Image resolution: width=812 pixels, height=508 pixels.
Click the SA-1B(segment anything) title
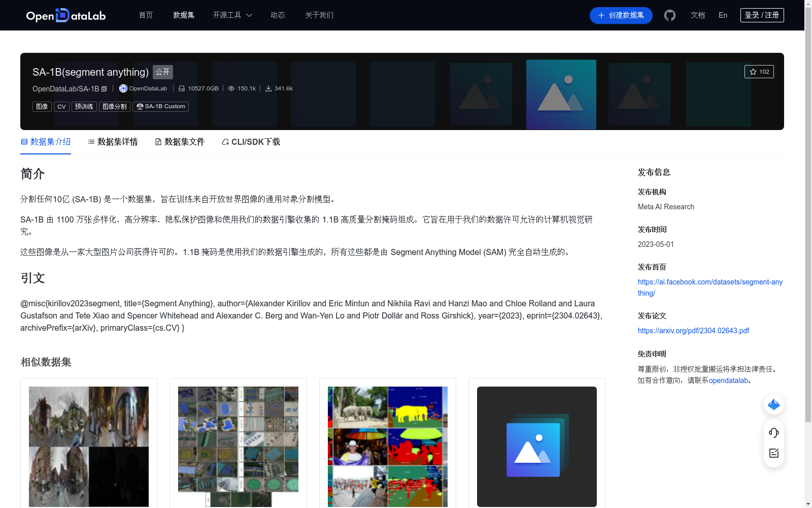tap(90, 72)
